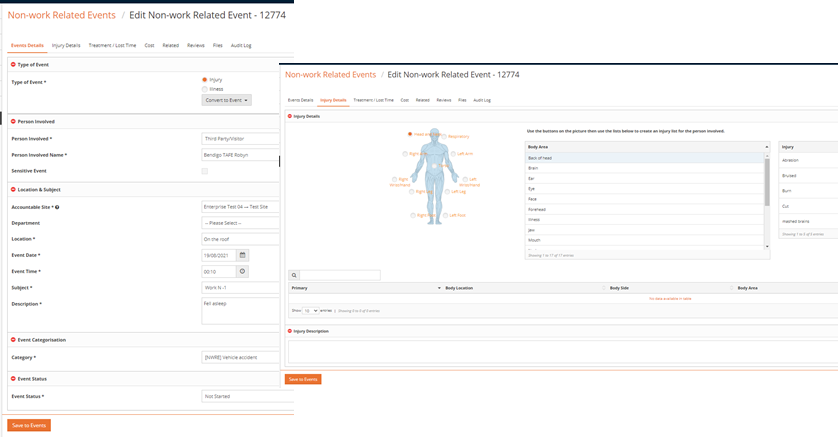The width and height of the screenshot is (838, 437).
Task: Open the Convert to Event dropdown
Action: tap(227, 100)
